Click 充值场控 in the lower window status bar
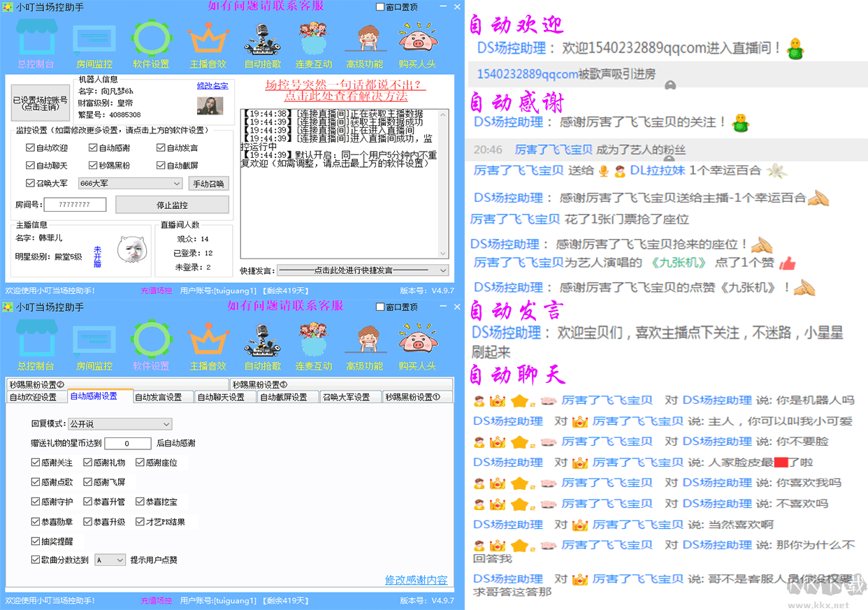Image resolution: width=868 pixels, height=610 pixels. pos(157,600)
